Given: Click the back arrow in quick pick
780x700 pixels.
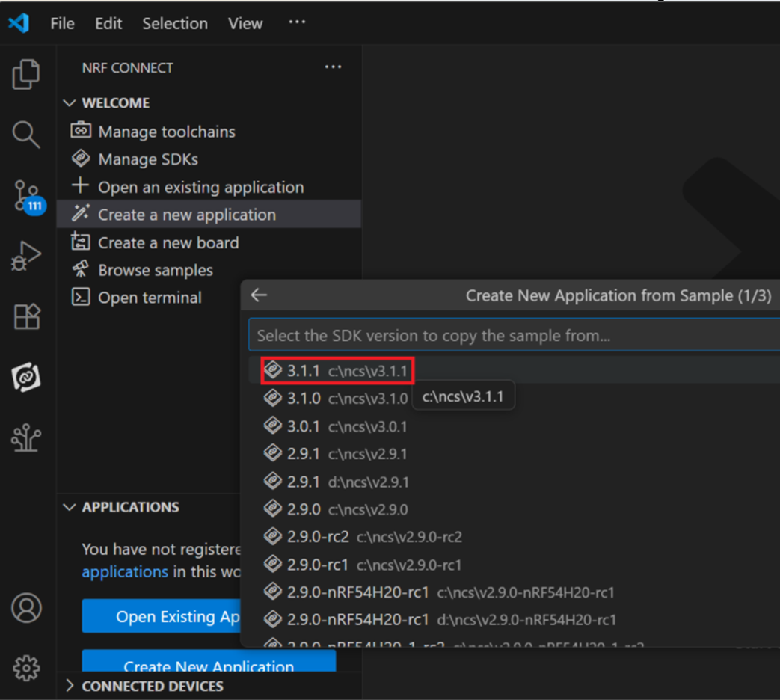Looking at the screenshot, I should (x=259, y=295).
